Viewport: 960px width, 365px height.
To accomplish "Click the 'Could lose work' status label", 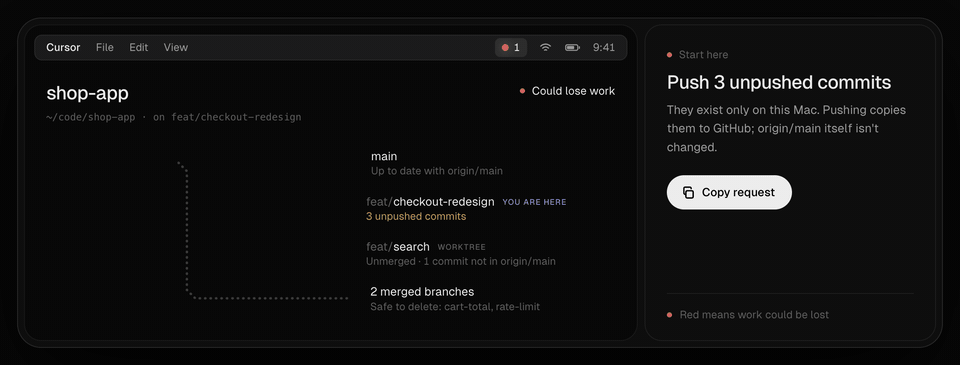I will [567, 91].
